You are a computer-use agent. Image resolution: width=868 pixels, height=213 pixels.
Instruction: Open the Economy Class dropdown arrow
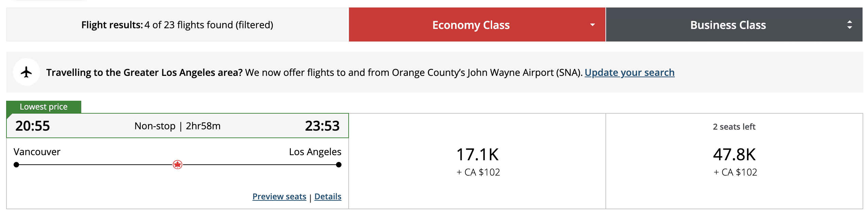coord(592,25)
